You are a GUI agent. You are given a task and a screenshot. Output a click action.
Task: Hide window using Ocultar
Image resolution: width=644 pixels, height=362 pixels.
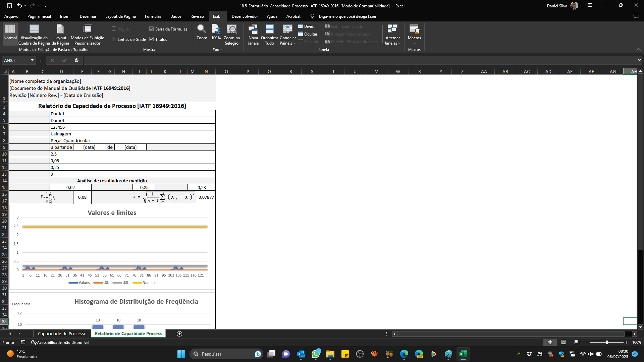tap(308, 34)
